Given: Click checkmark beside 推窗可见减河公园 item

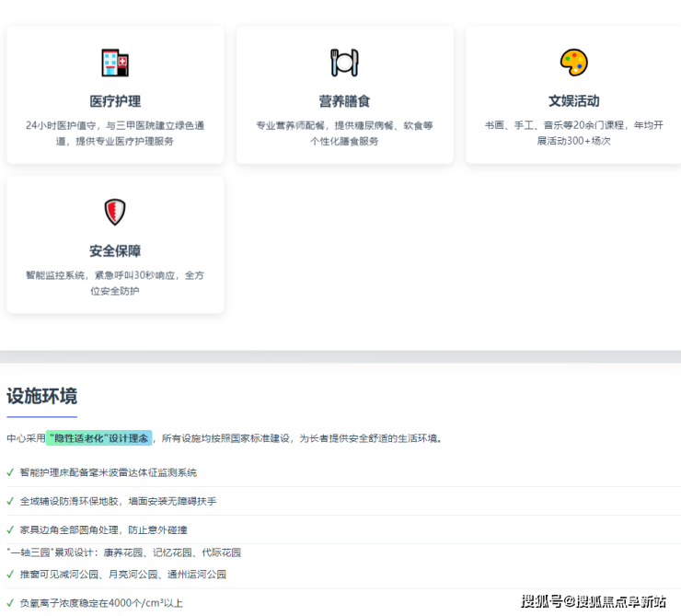Looking at the screenshot, I should coord(10,574).
